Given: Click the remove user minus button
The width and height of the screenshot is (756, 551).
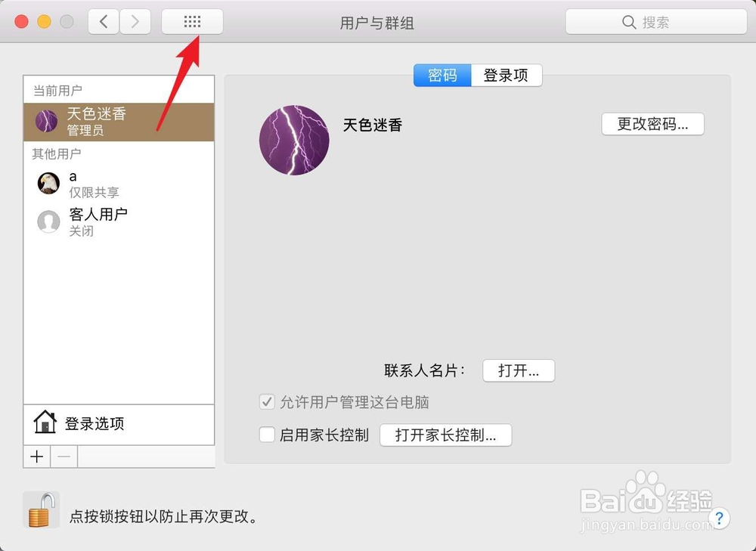Looking at the screenshot, I should [64, 457].
